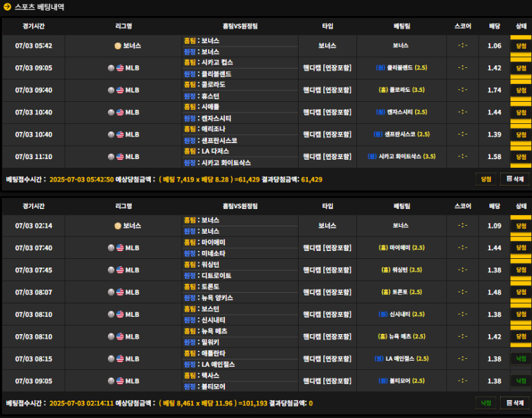This screenshot has height=418, width=532.
Task: Click the coin icon in the 07/03 05:42 보너스 row
Action: tap(118, 46)
